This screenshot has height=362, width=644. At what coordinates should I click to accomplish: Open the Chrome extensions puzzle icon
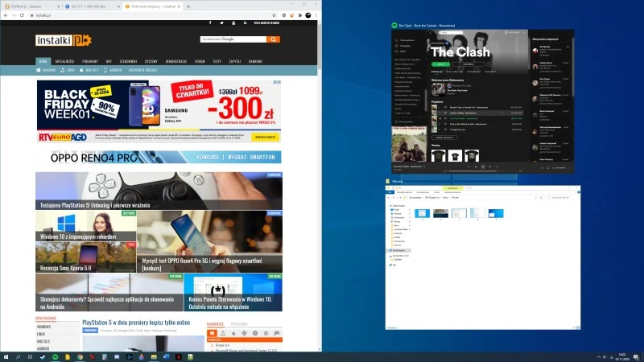pyautogui.click(x=299, y=15)
